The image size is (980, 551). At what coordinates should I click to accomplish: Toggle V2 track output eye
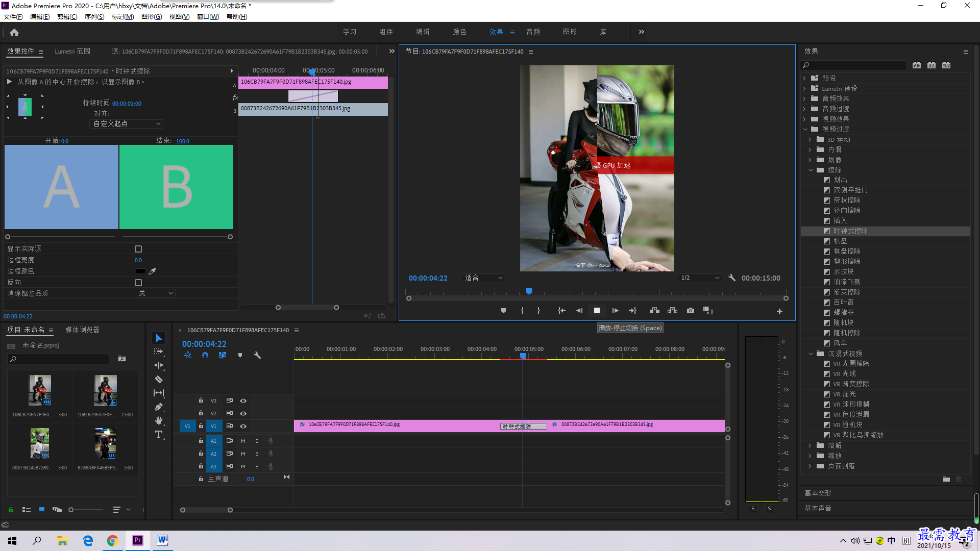pyautogui.click(x=243, y=414)
